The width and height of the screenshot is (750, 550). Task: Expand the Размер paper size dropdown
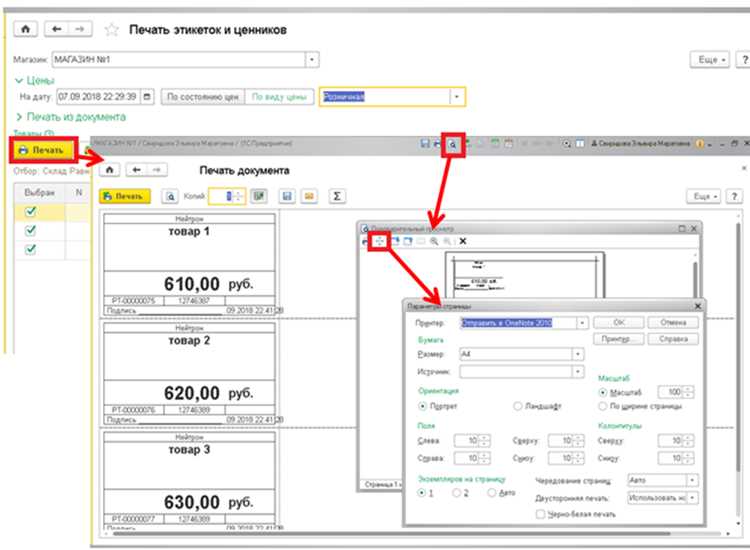tap(578, 354)
